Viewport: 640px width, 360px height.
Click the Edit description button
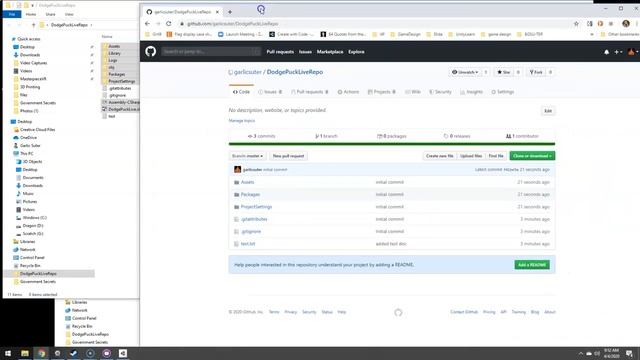point(548,111)
